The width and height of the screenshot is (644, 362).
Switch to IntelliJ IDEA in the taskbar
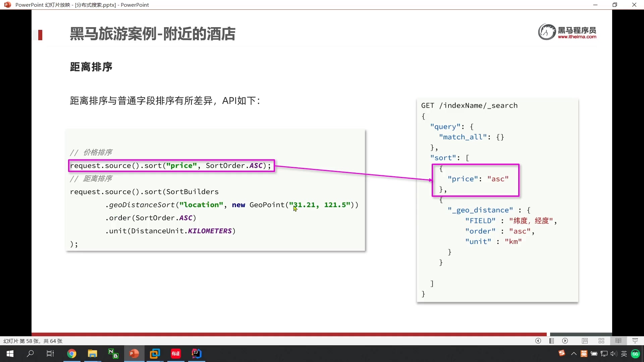197,354
